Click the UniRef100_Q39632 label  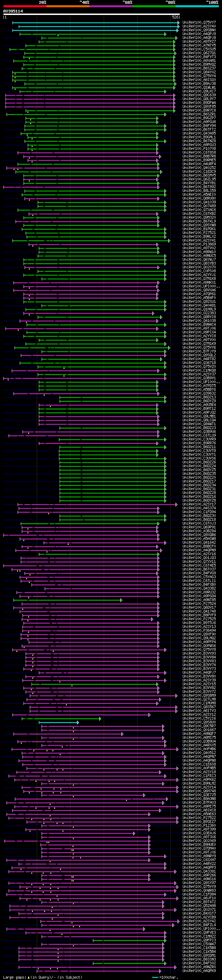[199, 394]
